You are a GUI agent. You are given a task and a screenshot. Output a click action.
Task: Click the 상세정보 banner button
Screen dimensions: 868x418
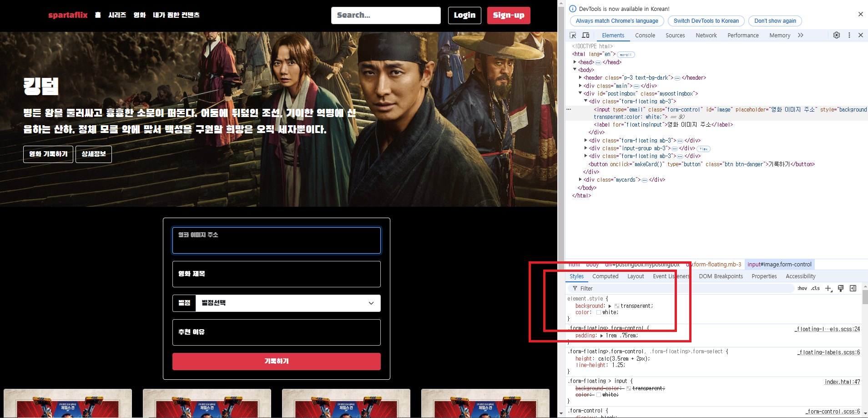tap(94, 154)
